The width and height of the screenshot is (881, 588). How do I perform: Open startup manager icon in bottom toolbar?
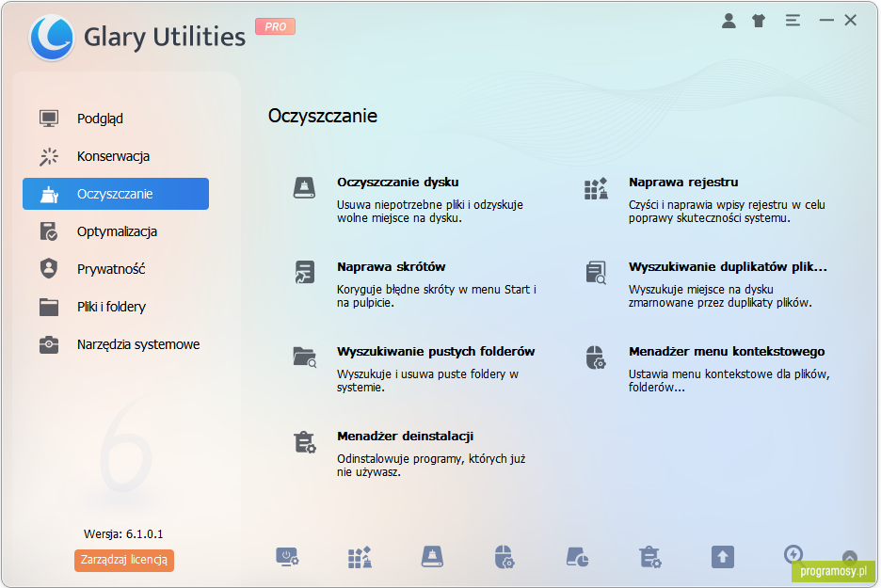288,557
